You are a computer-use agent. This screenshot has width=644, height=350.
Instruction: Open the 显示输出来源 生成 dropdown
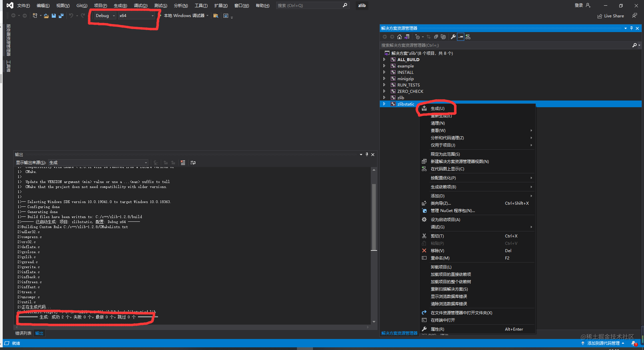pyautogui.click(x=98, y=163)
